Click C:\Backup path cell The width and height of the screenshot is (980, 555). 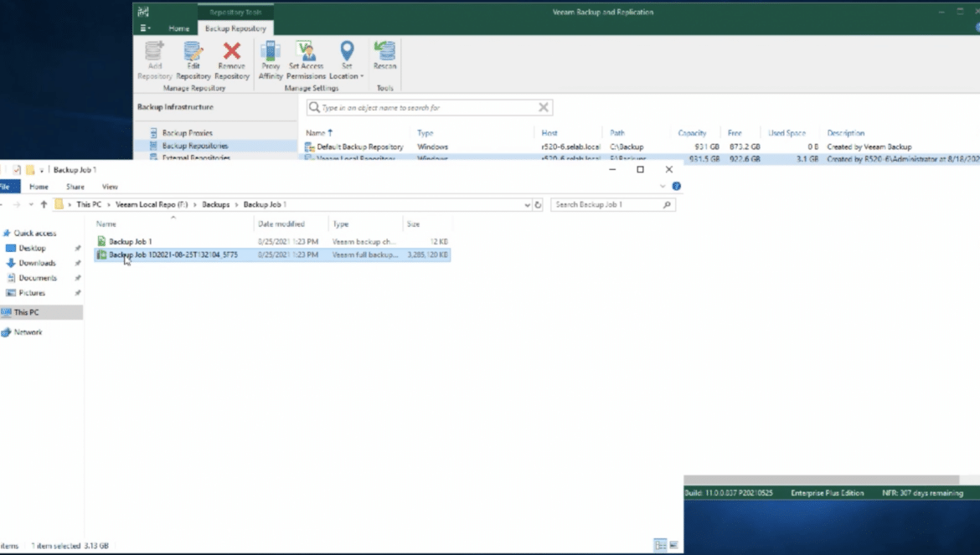[627, 146]
